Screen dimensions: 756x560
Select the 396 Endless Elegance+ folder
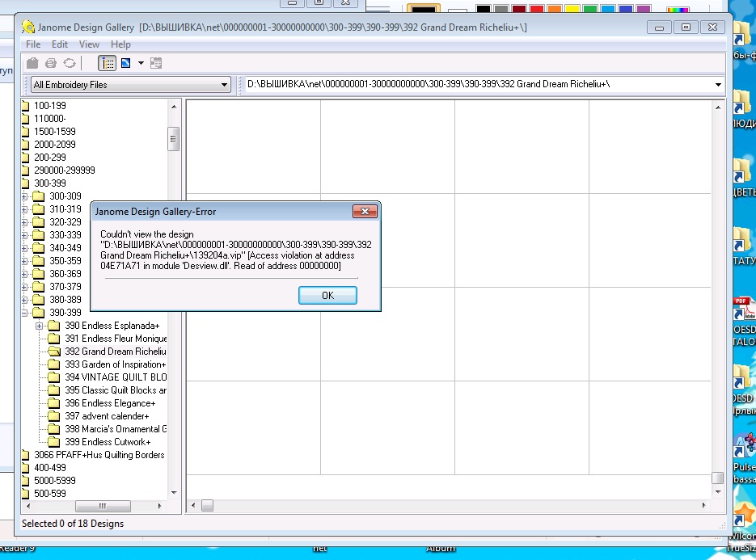tap(110, 403)
